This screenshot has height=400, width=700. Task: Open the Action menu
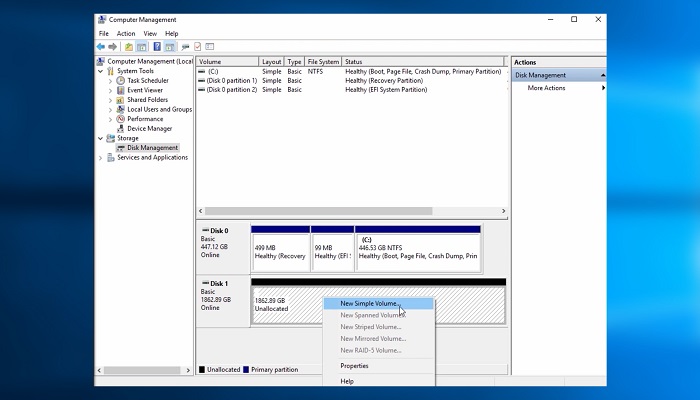[126, 33]
